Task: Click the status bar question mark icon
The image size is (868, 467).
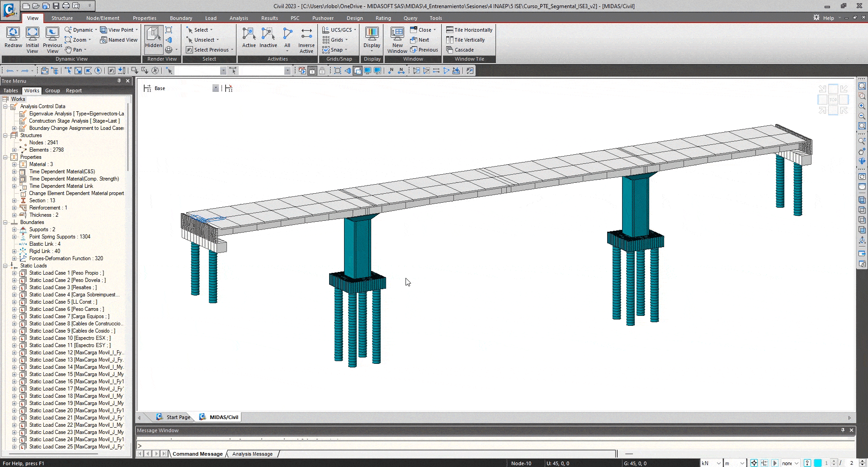Action: tap(807, 463)
